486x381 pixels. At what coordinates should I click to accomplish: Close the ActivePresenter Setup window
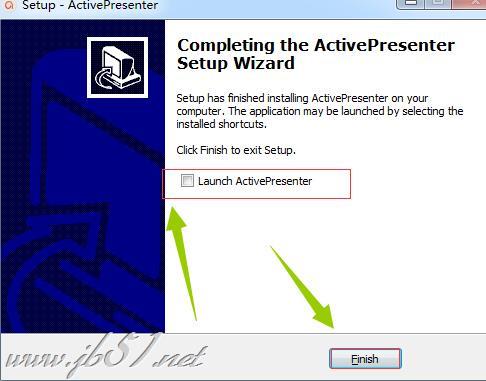tap(470, 4)
